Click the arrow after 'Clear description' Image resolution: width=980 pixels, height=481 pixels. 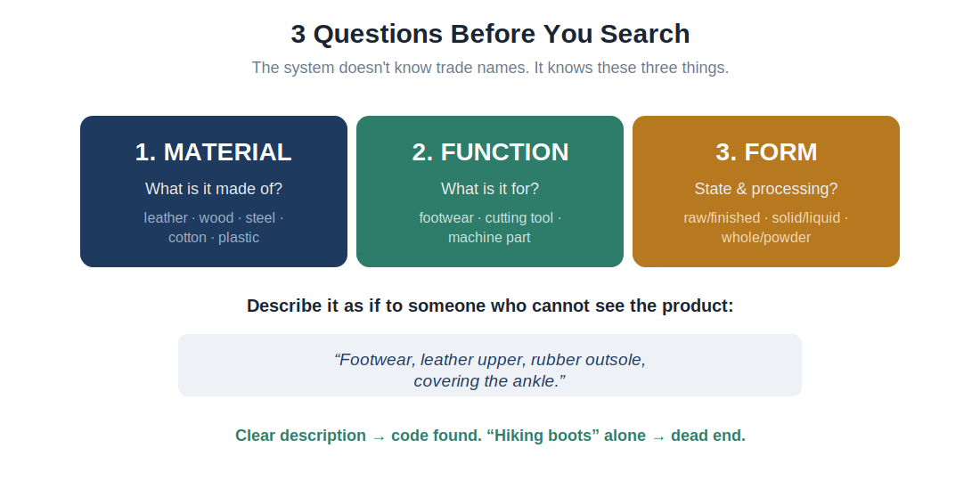379,436
